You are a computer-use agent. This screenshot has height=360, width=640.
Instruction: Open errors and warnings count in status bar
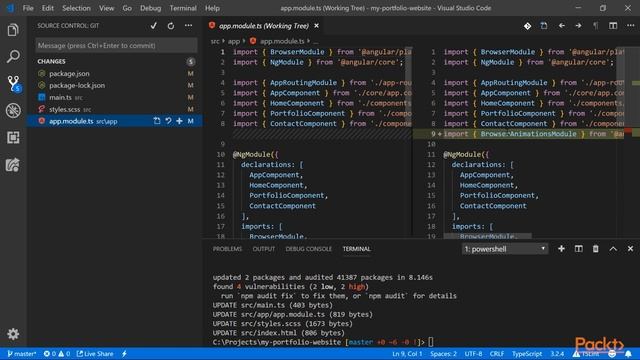(57, 354)
